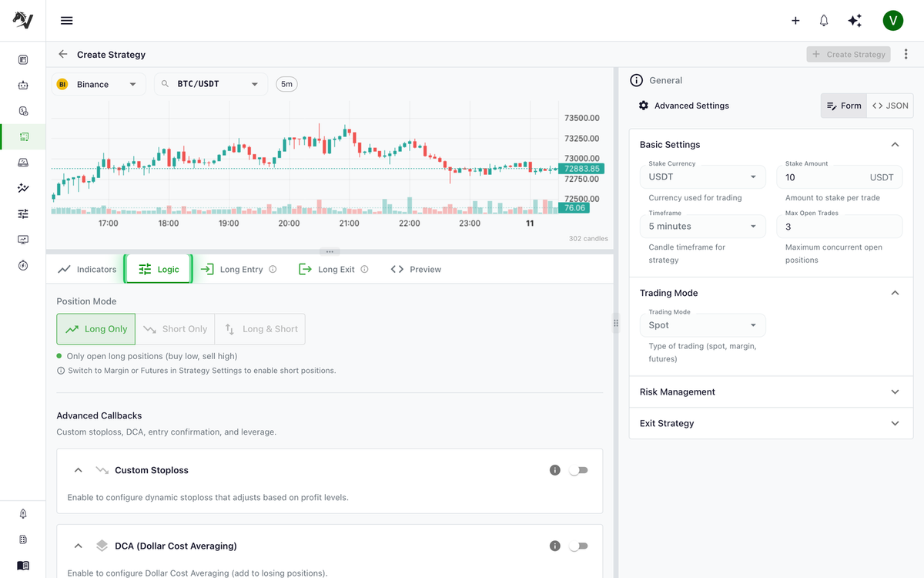Switch to Form view
924x578 pixels.
pyautogui.click(x=844, y=106)
